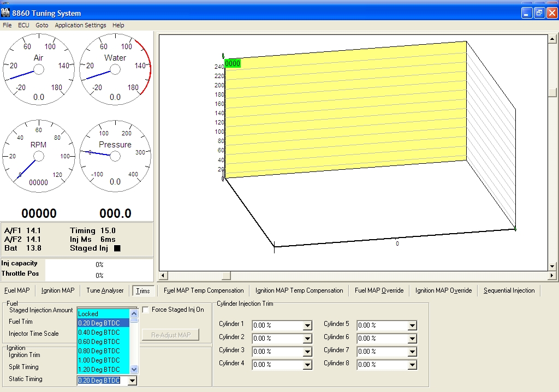Click the Air temperature gauge
559x392 pixels.
(x=39, y=69)
